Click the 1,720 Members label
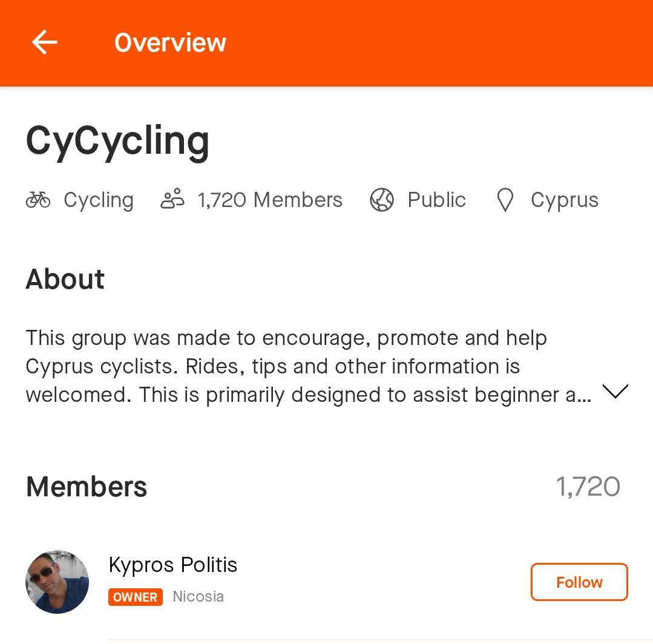This screenshot has height=644, width=653. (x=270, y=200)
